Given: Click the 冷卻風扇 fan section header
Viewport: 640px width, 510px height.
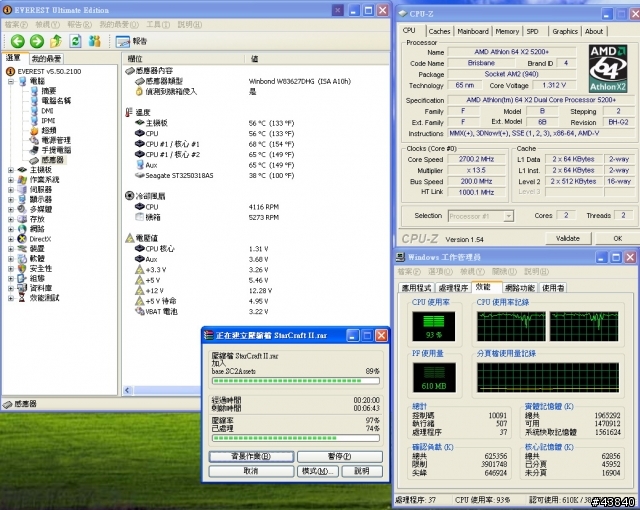Looking at the screenshot, I should pos(145,196).
